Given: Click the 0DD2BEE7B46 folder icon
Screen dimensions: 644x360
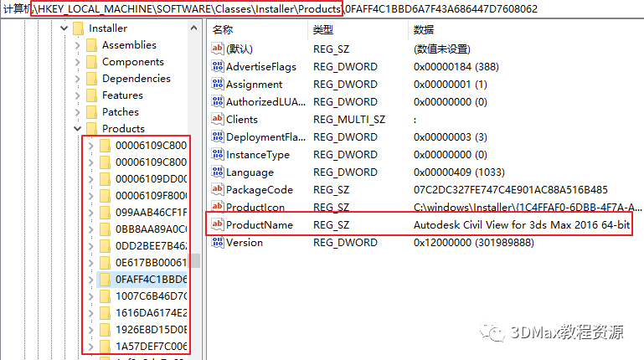Looking at the screenshot, I should point(106,246).
